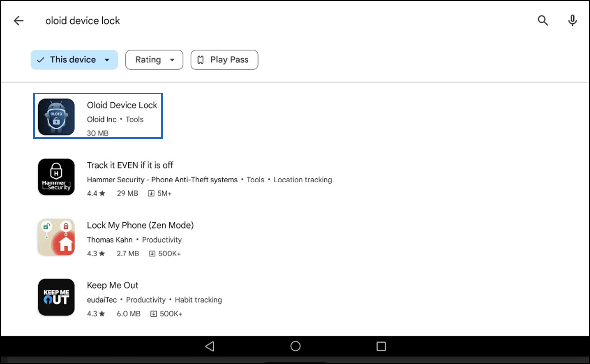Select 'Thomas Kahn' developer text

110,240
